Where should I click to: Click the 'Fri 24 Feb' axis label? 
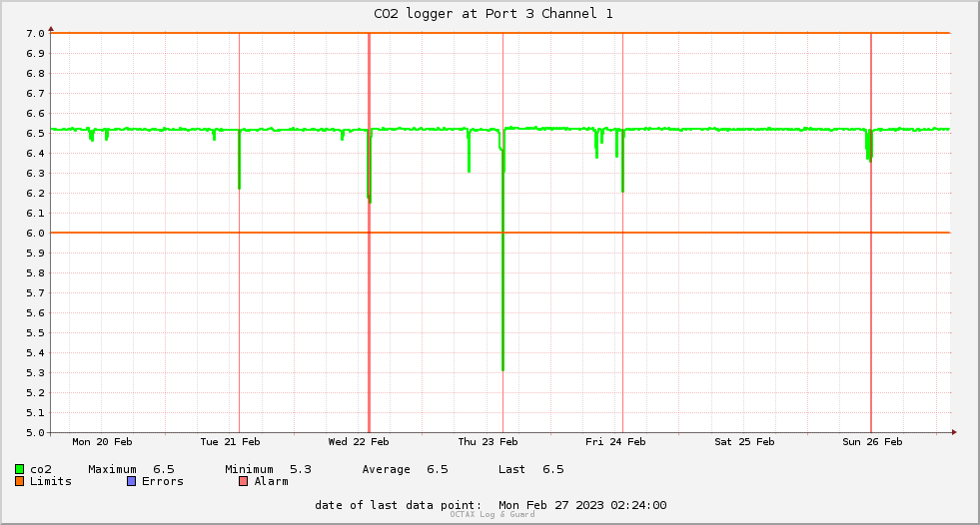pos(615,441)
